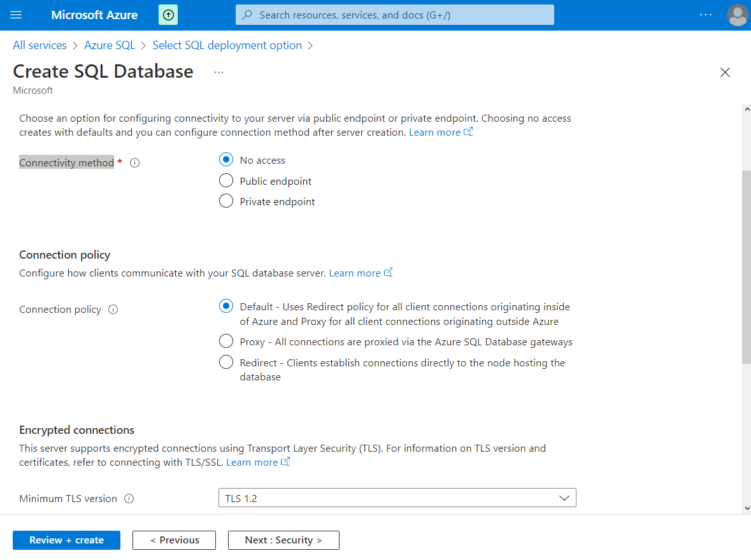The height and width of the screenshot is (560, 751).
Task: Click the scrollbar up arrow
Action: point(747,109)
